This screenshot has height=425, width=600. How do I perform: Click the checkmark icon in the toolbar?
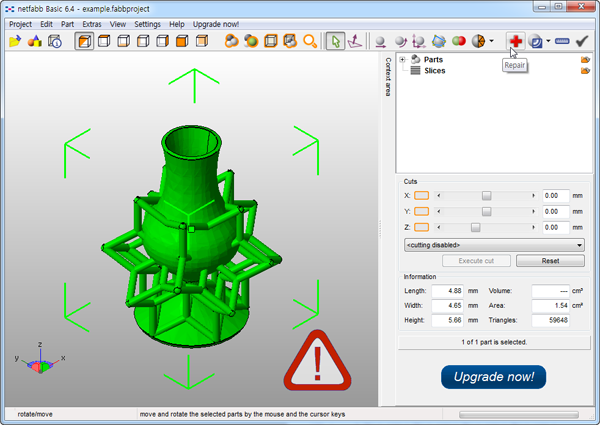[582, 41]
